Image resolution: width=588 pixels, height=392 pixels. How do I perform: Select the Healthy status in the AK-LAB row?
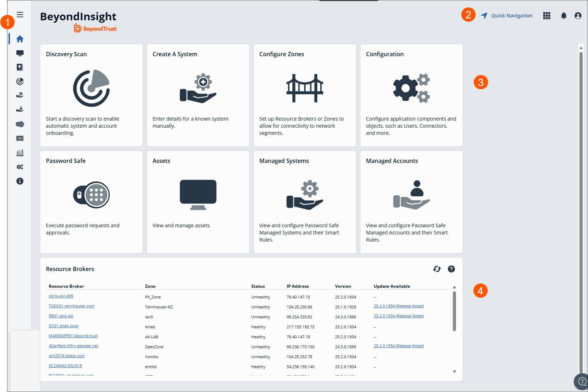coord(258,337)
